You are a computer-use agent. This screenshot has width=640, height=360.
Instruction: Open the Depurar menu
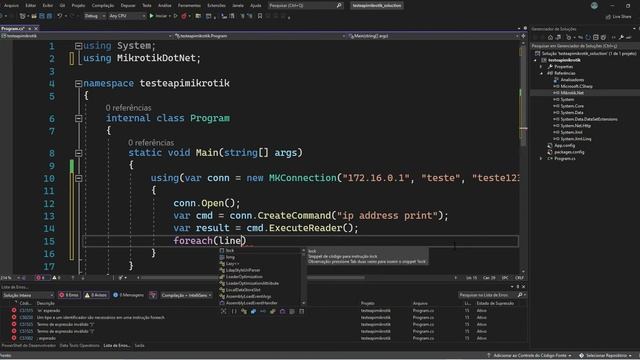click(128, 6)
